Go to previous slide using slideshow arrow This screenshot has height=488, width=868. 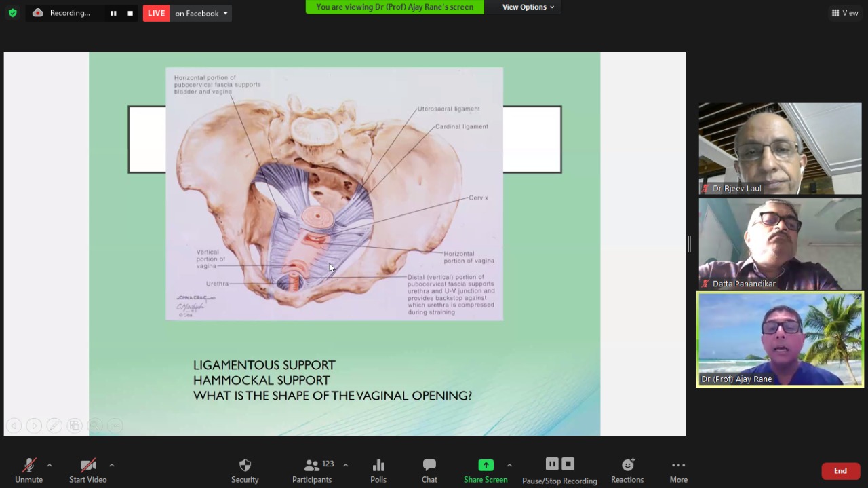(14, 426)
